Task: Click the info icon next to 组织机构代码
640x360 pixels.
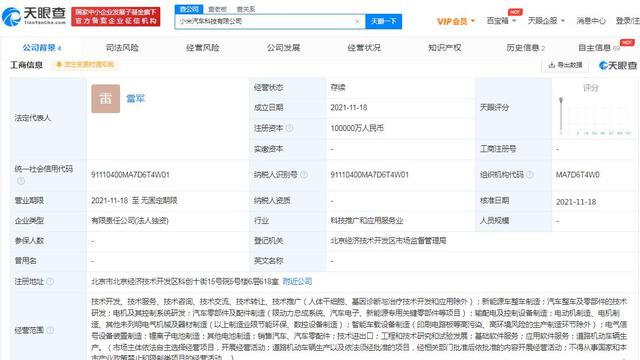Action: (x=530, y=175)
